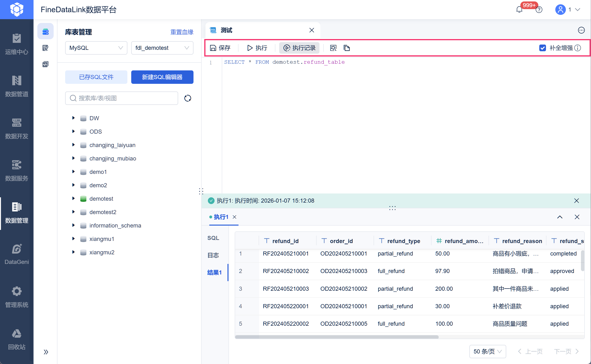Switch to the 日志 log tab
Image resolution: width=591 pixels, height=364 pixels.
213,255
